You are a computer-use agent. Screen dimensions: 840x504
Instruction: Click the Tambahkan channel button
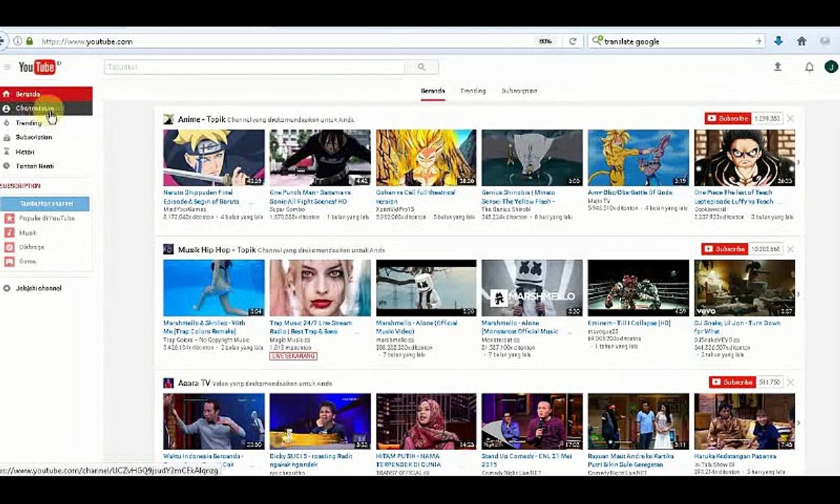(45, 204)
